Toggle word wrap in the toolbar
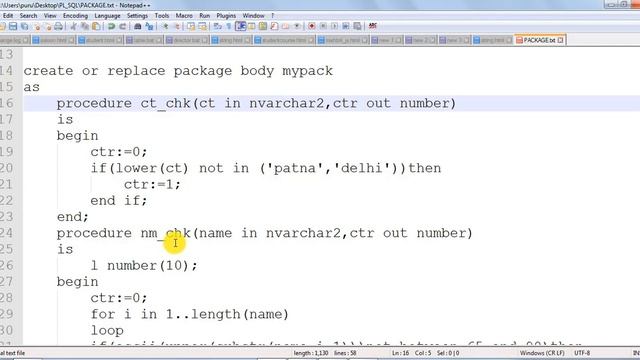Viewport: 640px width, 360px height. click(217, 26)
